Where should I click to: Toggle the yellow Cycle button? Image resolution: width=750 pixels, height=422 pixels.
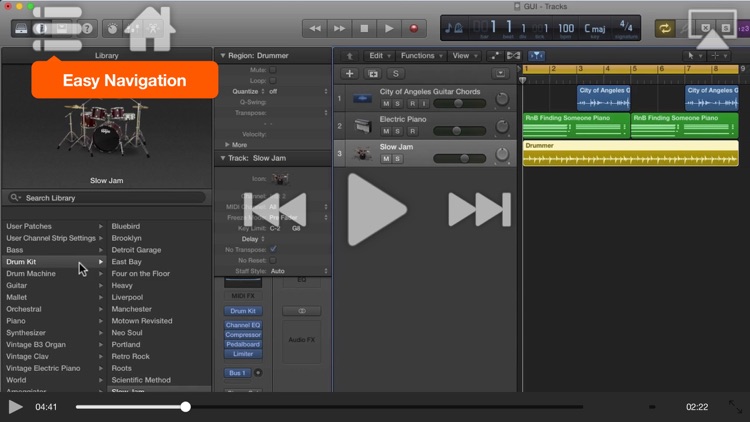coord(664,29)
